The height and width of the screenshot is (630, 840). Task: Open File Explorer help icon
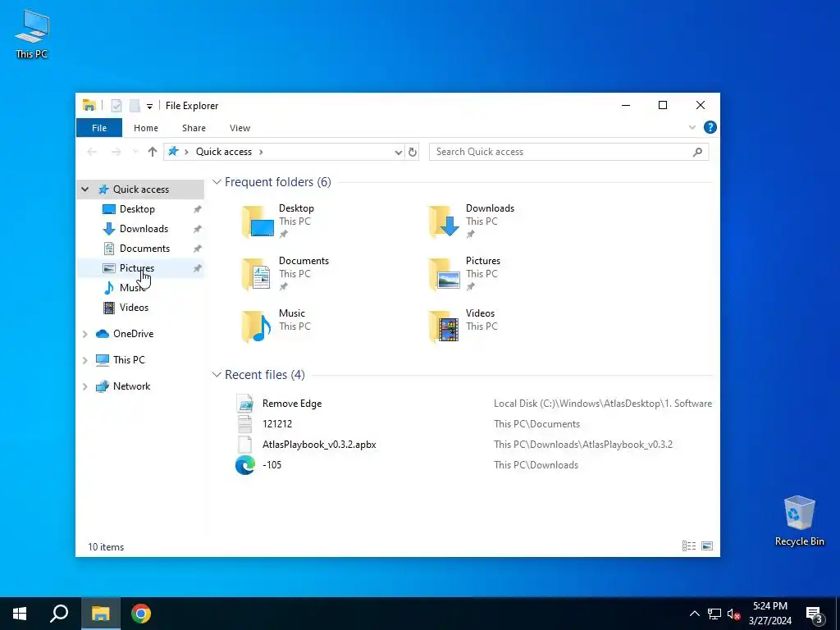point(710,127)
